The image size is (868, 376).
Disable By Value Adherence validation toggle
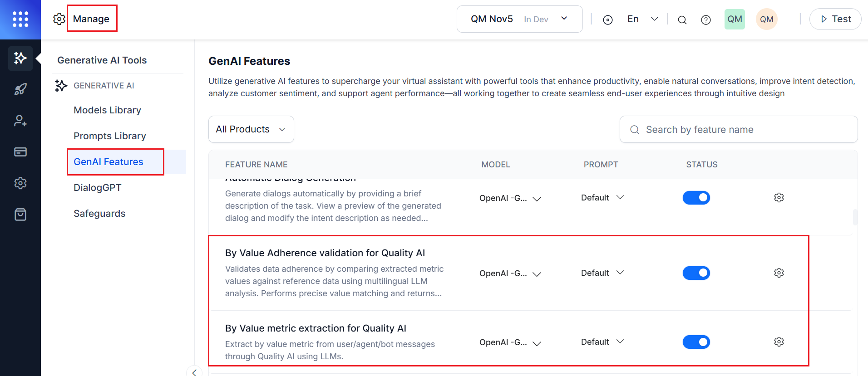click(x=696, y=273)
